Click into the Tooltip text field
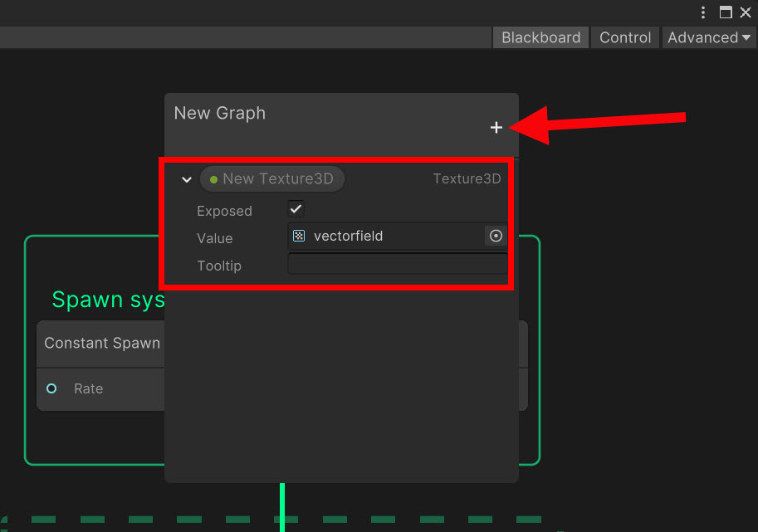Image resolution: width=758 pixels, height=532 pixels. pyautogui.click(x=398, y=264)
